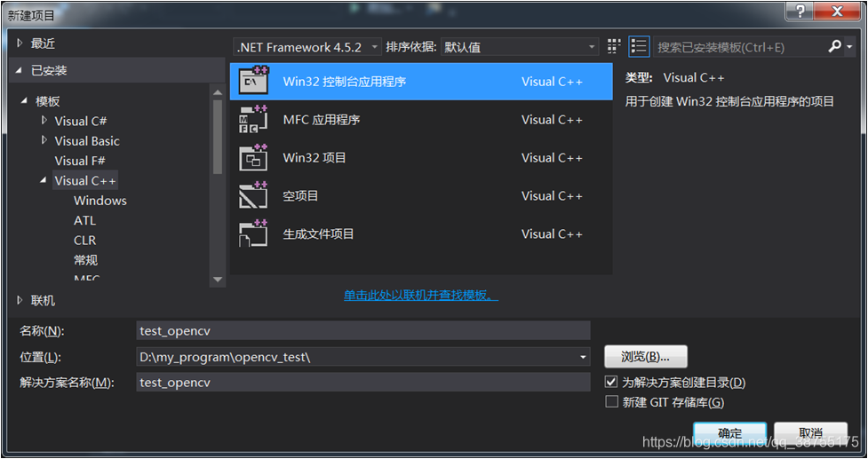The image size is (868, 459).
Task: Expand the Visual C# node arrow
Action: (x=44, y=120)
